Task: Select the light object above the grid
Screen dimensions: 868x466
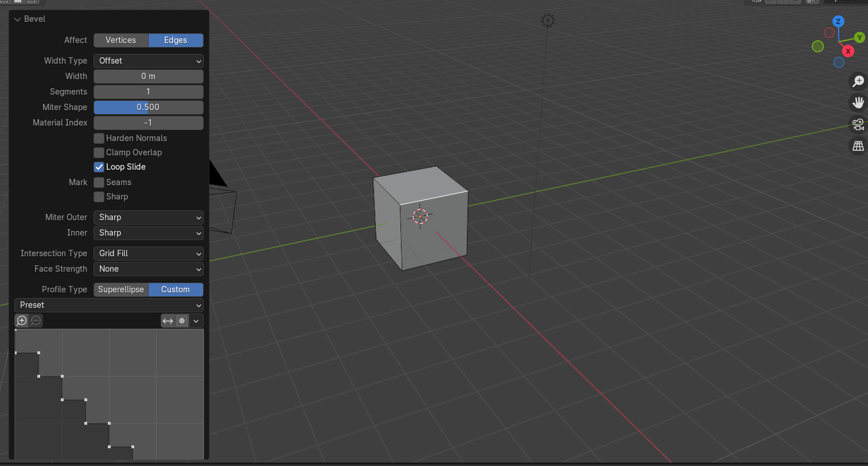Action: pos(548,21)
